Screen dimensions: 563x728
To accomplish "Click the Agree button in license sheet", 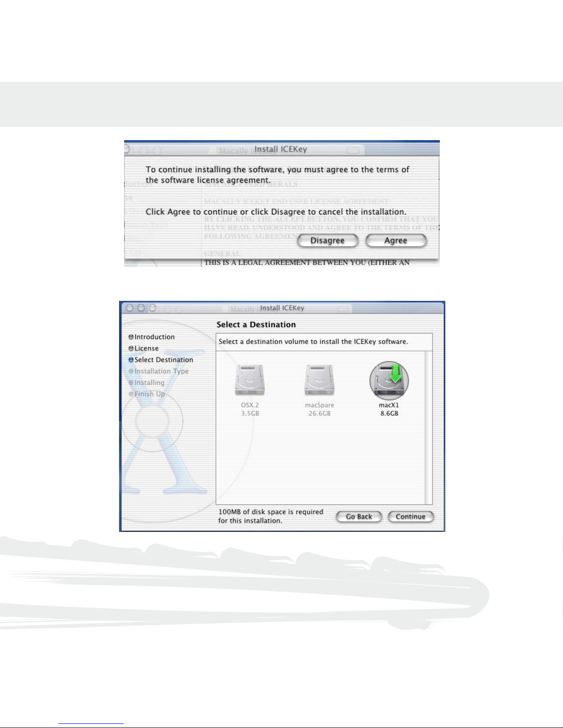I will tap(396, 241).
